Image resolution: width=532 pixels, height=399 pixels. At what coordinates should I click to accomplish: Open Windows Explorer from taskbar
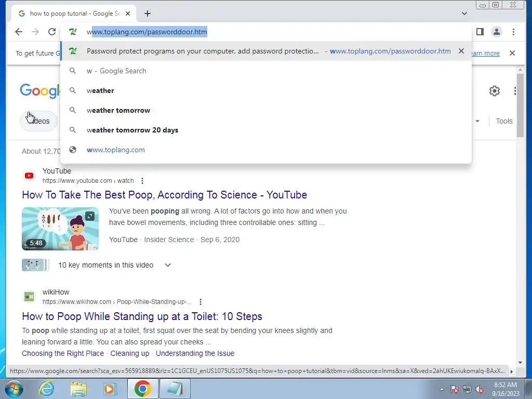pyautogui.click(x=78, y=389)
